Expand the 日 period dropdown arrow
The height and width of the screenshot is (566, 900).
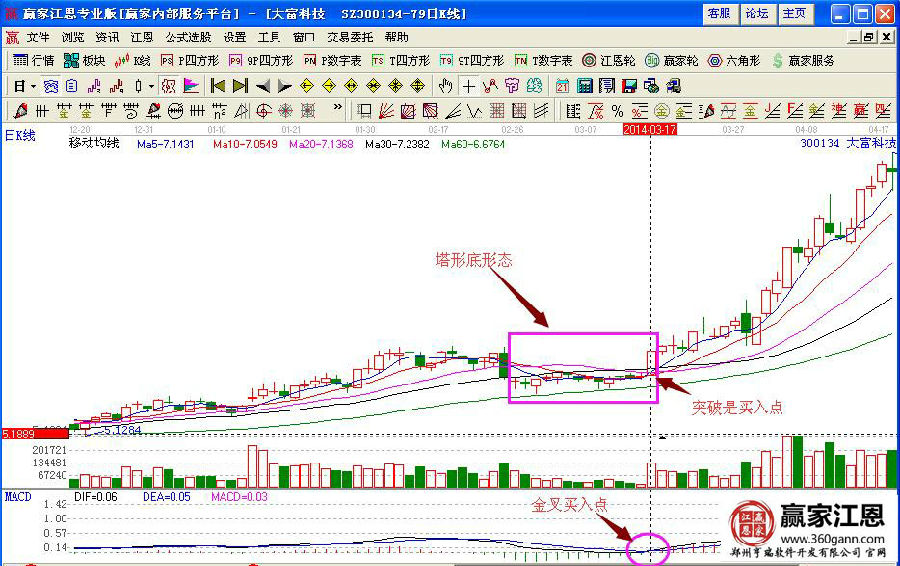click(31, 86)
